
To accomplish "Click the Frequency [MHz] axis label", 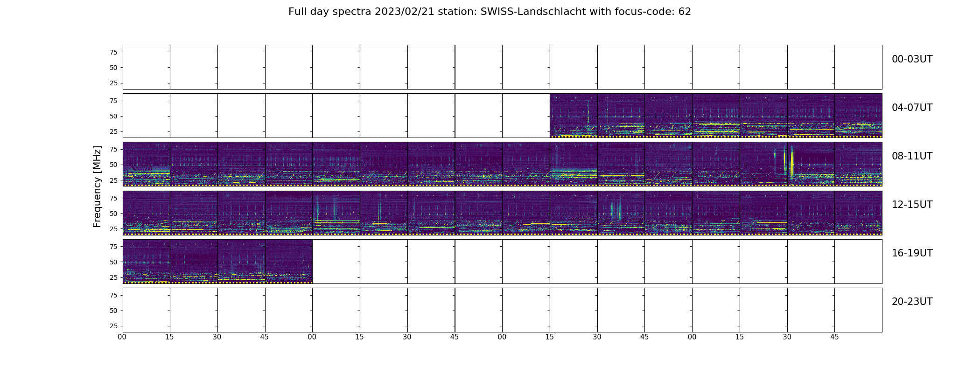I will [x=97, y=186].
